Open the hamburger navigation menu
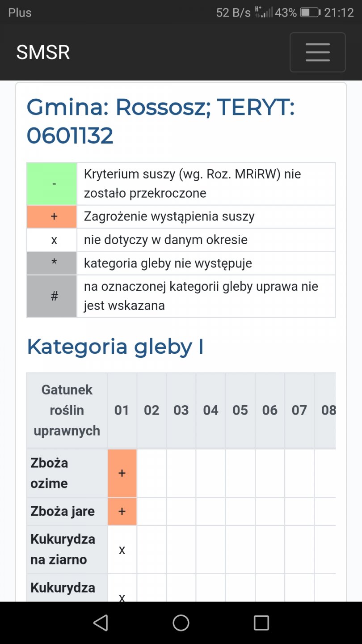 coord(317,52)
